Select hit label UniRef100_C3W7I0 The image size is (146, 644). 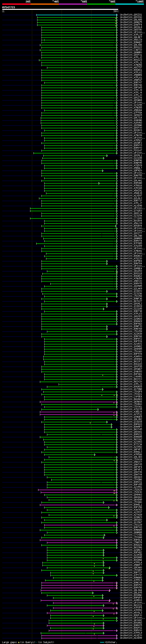click(x=131, y=50)
